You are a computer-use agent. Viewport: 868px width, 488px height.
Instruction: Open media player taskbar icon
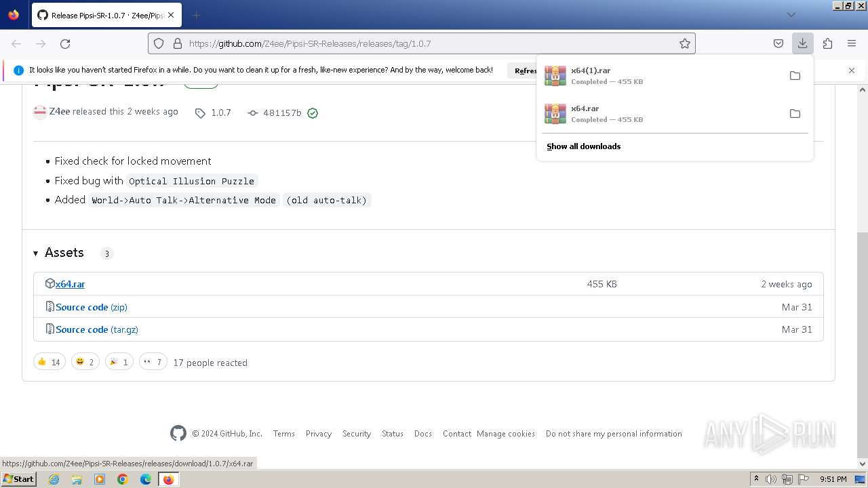(x=100, y=479)
